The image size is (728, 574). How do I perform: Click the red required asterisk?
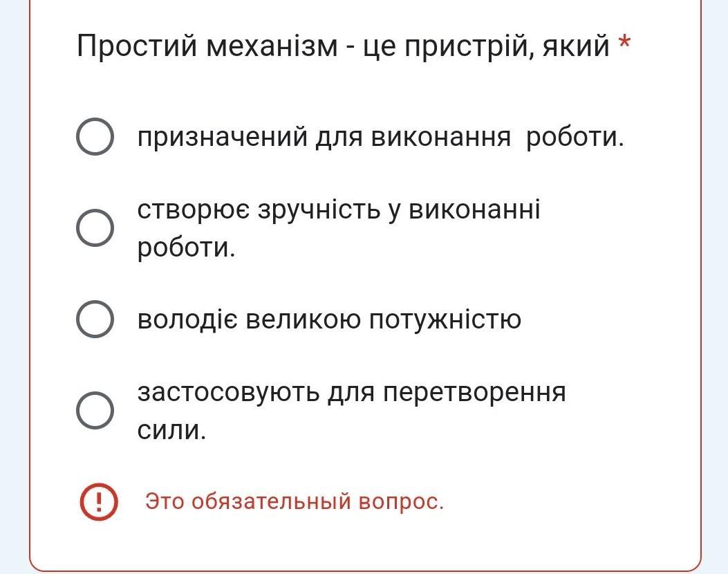pyautogui.click(x=624, y=43)
